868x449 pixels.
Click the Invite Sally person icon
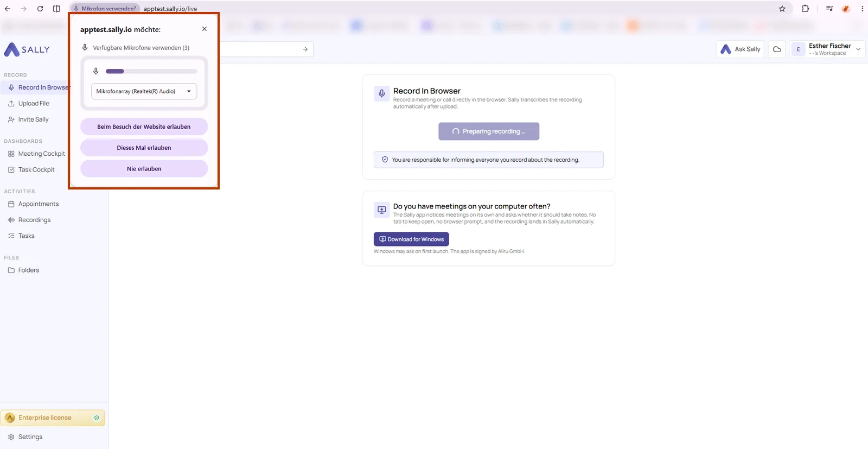(x=11, y=119)
